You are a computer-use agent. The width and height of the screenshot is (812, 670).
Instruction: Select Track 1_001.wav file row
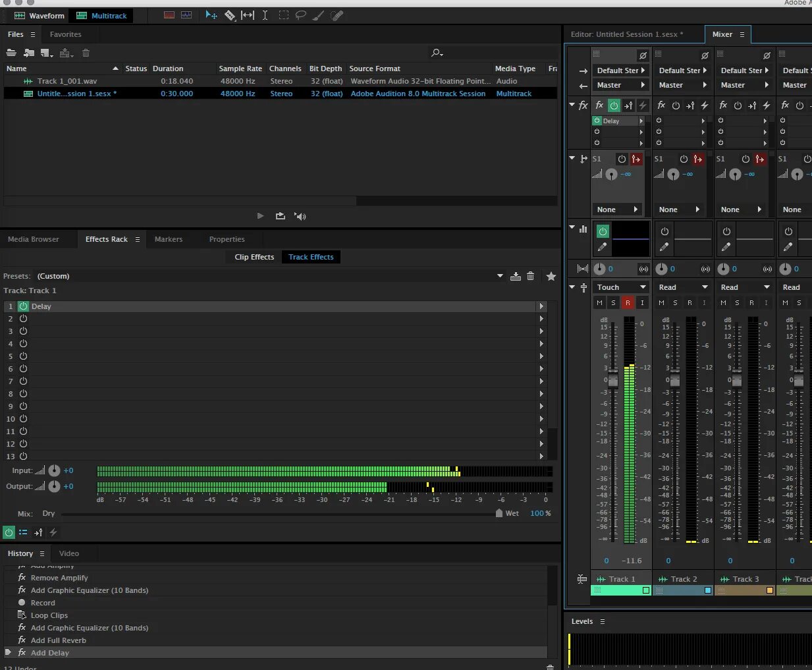[280, 81]
